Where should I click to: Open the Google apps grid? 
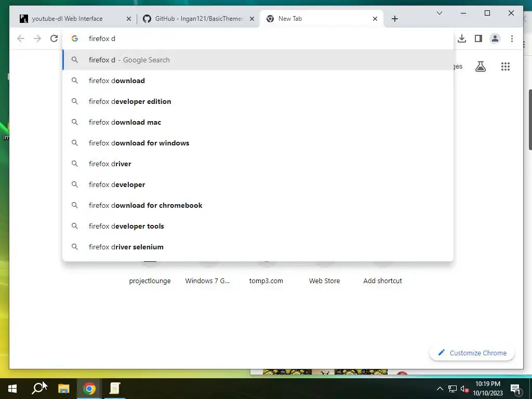click(x=505, y=66)
